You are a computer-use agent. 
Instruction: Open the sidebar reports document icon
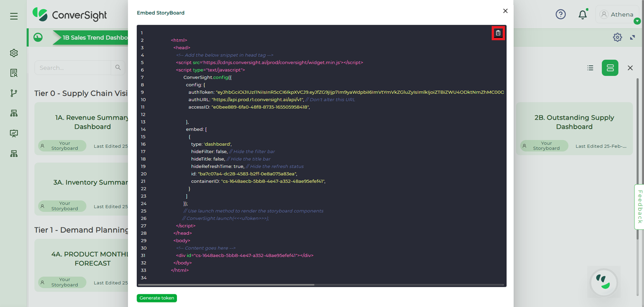tap(14, 73)
